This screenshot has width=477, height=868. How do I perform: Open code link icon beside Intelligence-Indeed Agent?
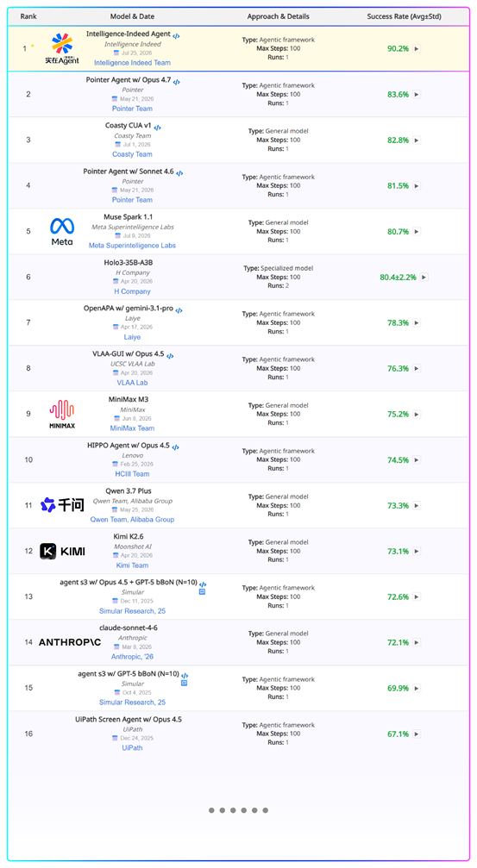(176, 36)
